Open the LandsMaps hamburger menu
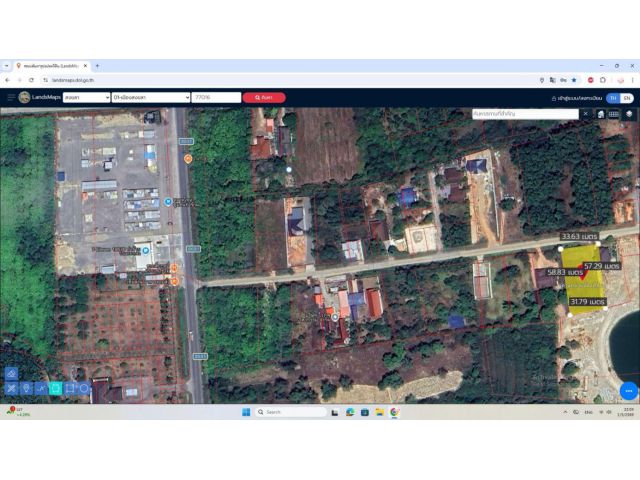 tap(11, 98)
